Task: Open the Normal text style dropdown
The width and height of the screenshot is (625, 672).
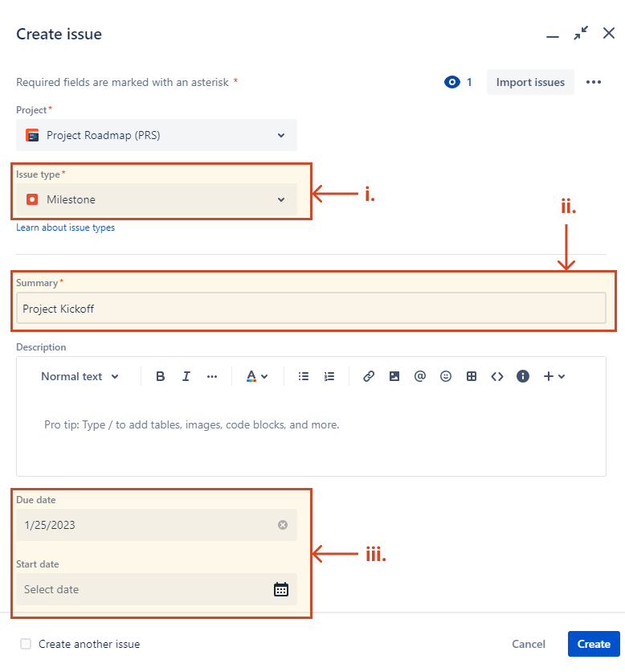Action: (x=80, y=376)
